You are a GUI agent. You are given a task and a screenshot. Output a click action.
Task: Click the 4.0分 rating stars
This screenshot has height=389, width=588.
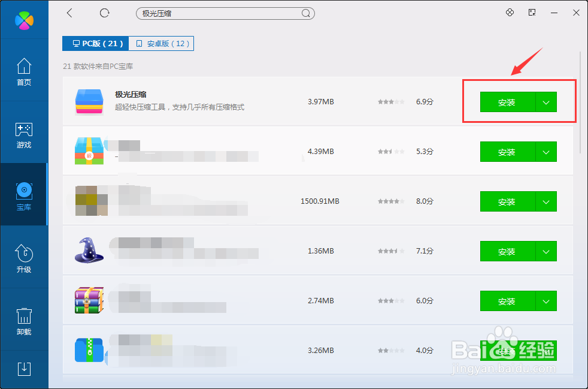pyautogui.click(x=391, y=350)
